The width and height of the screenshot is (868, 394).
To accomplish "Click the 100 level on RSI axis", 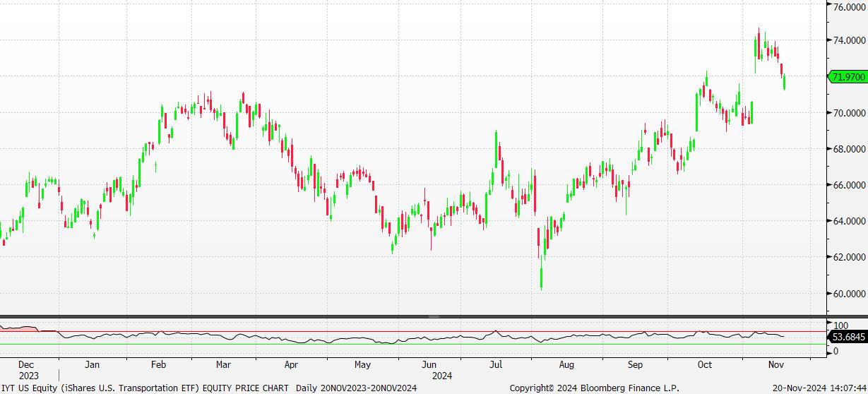I will pos(841,326).
